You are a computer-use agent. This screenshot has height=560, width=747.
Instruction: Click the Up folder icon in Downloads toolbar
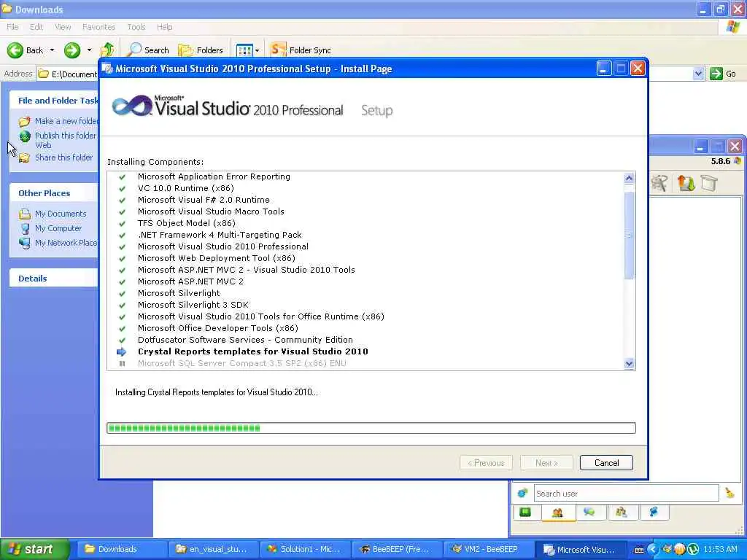click(108, 50)
